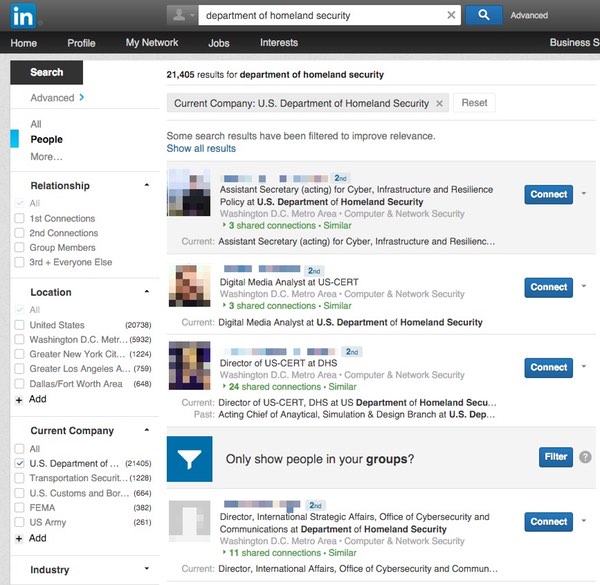Click the blue search magnifier button
The image size is (600, 585).
coord(484,15)
